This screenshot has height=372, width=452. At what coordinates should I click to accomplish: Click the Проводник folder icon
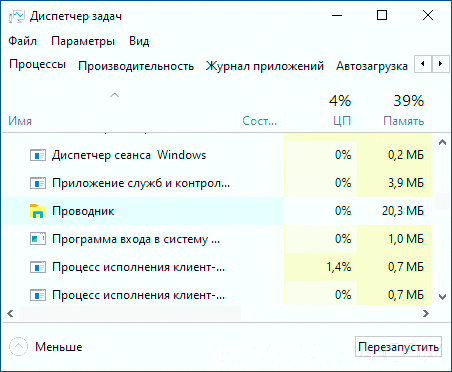coord(38,211)
